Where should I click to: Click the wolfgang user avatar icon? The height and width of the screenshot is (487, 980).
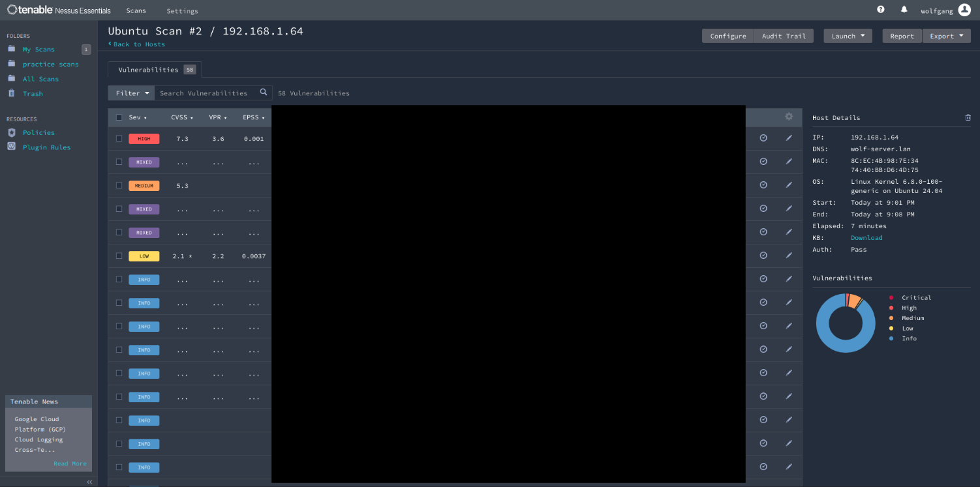point(964,10)
